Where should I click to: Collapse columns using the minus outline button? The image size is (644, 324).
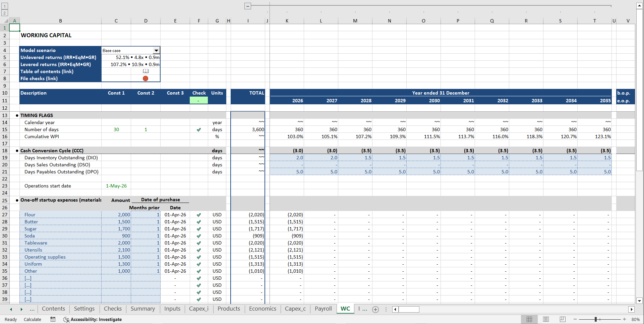[248, 6]
